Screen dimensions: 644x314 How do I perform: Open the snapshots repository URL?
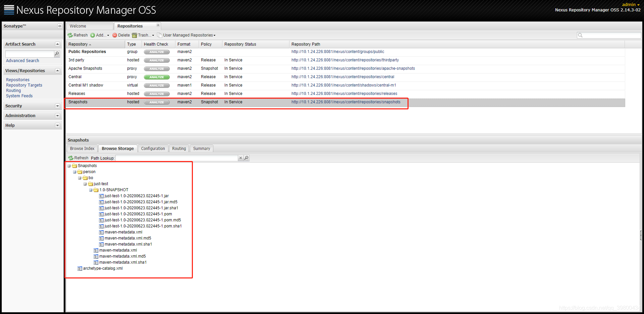click(346, 102)
